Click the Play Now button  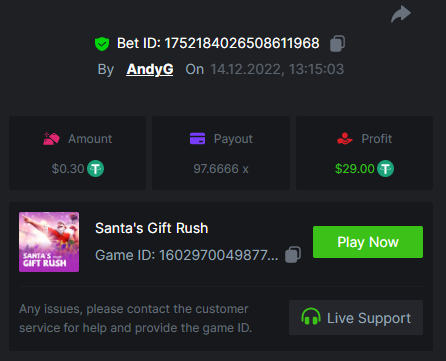click(368, 242)
